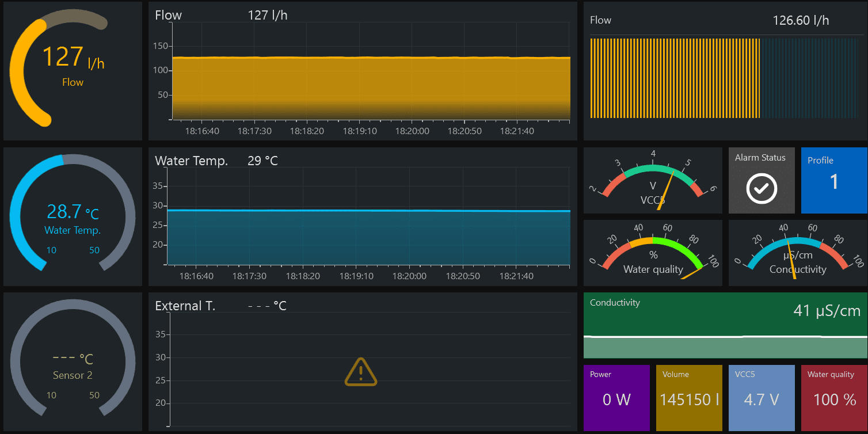Click the 50 maximum label under Sensor 2 gauge
Screen dimensions: 868x434
coord(94,395)
